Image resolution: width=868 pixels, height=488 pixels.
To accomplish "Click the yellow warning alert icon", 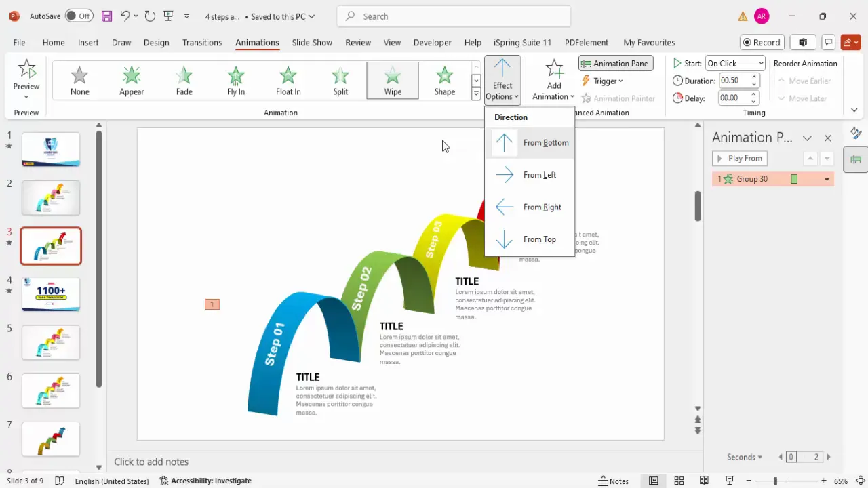I will click(743, 16).
